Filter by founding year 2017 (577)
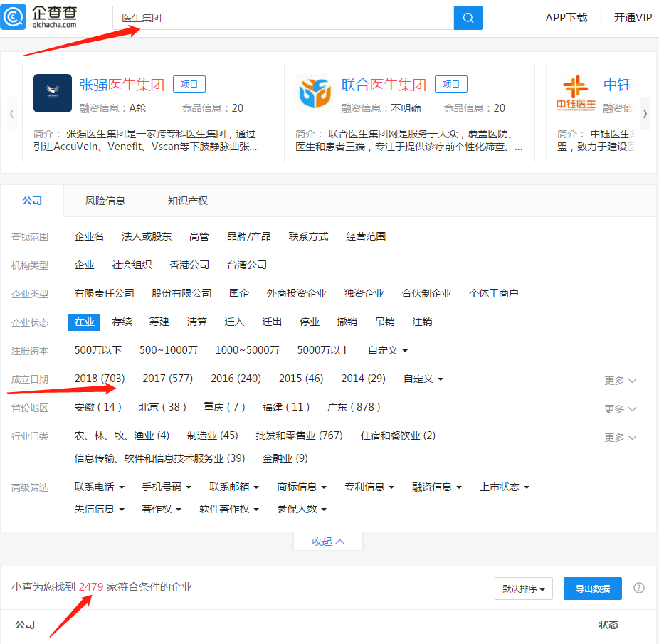The height and width of the screenshot is (644, 659). (x=168, y=379)
